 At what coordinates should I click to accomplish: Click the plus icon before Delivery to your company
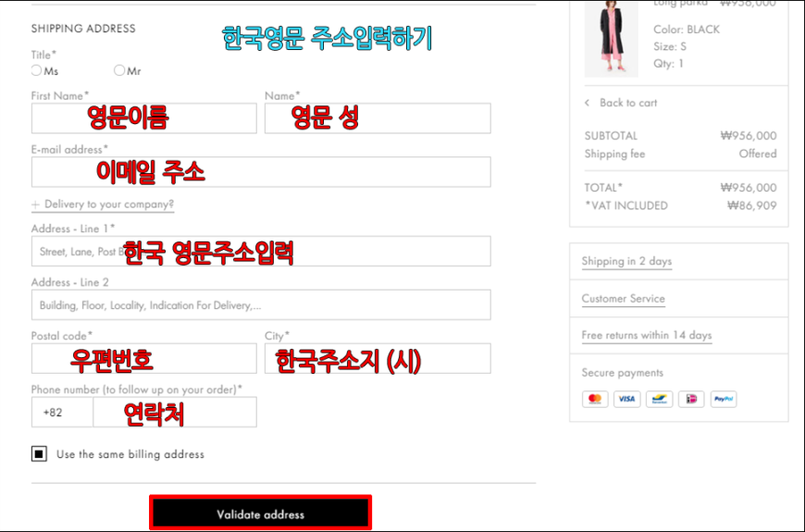click(35, 204)
